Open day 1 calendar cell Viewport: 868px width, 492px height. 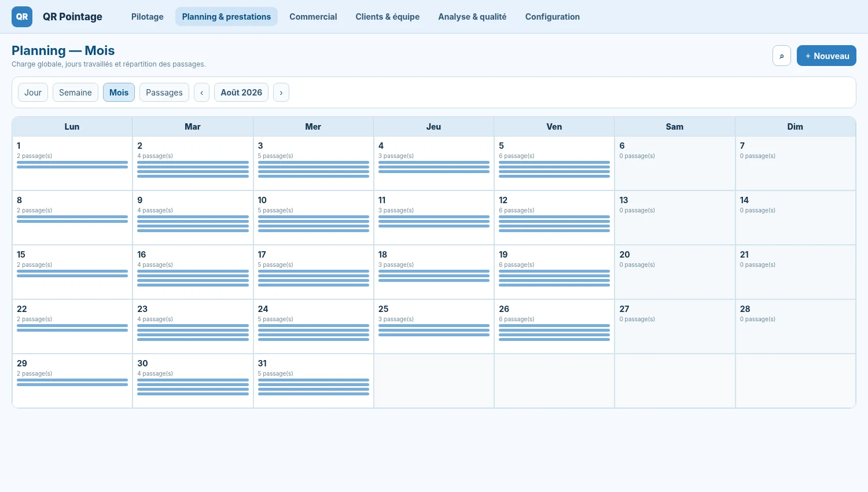pos(72,163)
